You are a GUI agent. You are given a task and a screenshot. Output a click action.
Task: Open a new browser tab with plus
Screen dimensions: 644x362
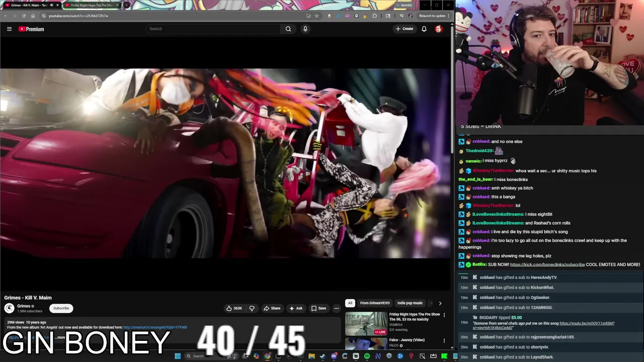click(x=127, y=5)
